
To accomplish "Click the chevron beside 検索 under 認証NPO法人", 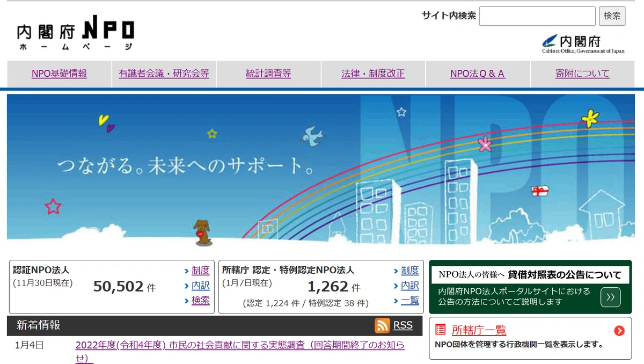I will tap(186, 301).
